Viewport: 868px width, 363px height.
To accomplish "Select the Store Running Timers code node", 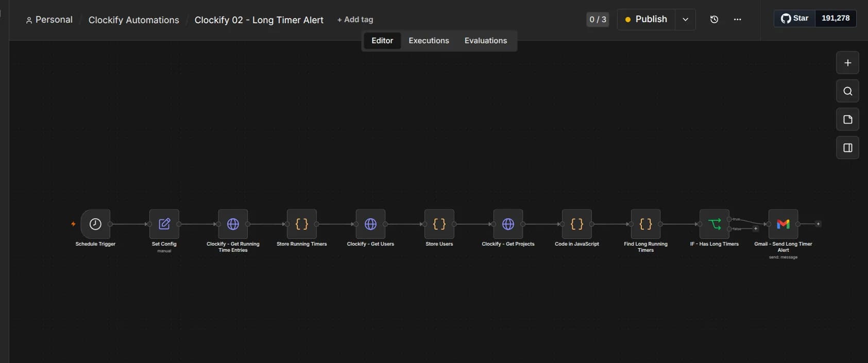I will 302,224.
